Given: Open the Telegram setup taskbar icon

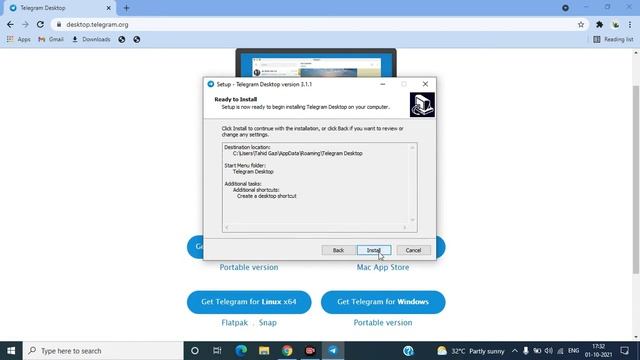Looking at the screenshot, I should click(x=333, y=351).
